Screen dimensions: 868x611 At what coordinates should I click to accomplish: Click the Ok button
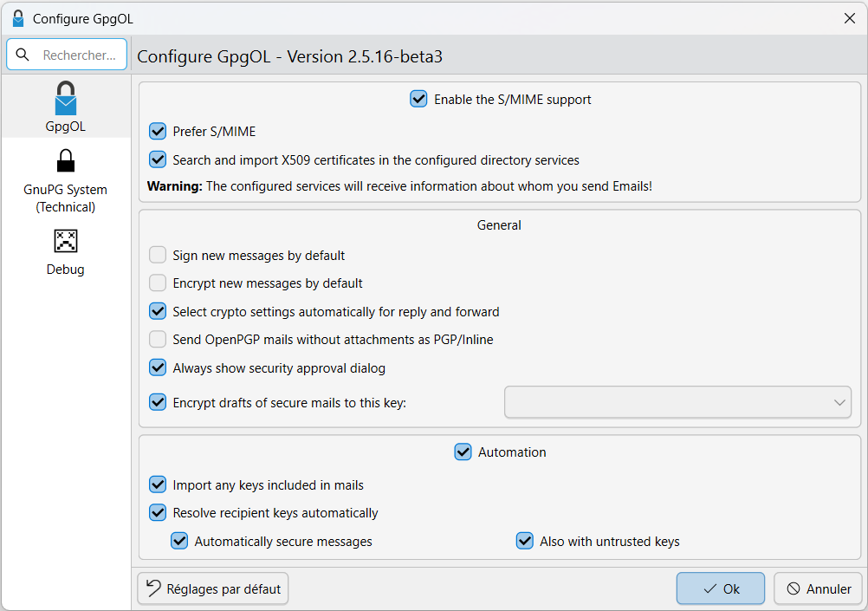(721, 588)
